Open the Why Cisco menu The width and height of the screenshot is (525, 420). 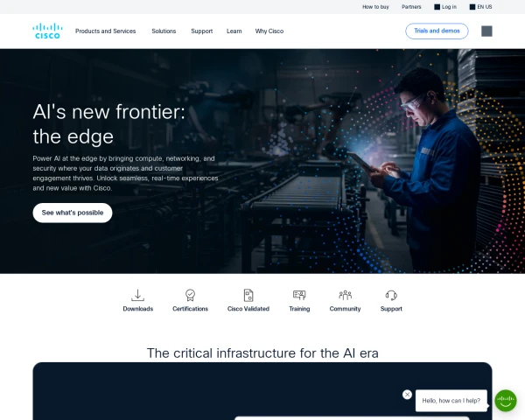pos(269,31)
